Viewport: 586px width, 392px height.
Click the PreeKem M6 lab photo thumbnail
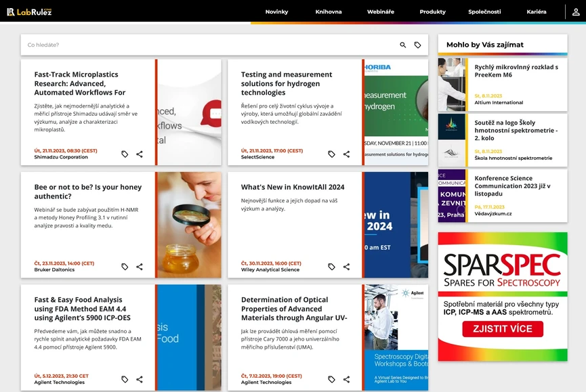[451, 85]
